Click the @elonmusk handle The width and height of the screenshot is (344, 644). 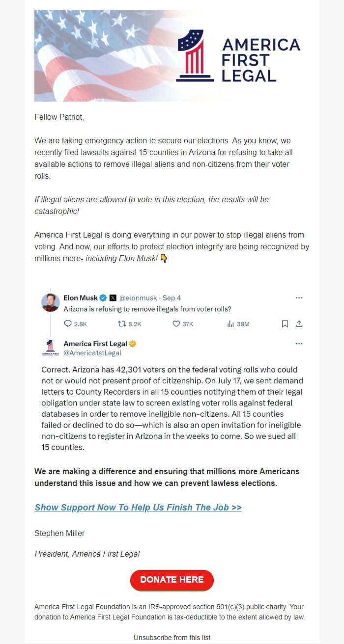click(x=139, y=298)
